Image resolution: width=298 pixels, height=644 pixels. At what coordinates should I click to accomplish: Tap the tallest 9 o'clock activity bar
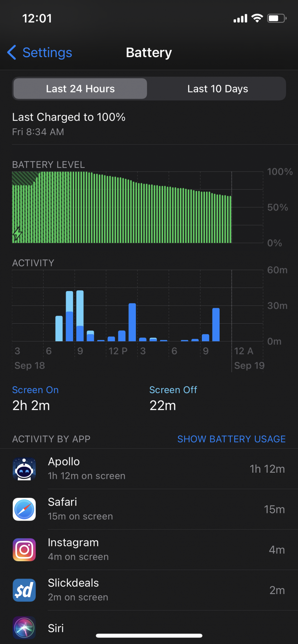[x=80, y=316]
